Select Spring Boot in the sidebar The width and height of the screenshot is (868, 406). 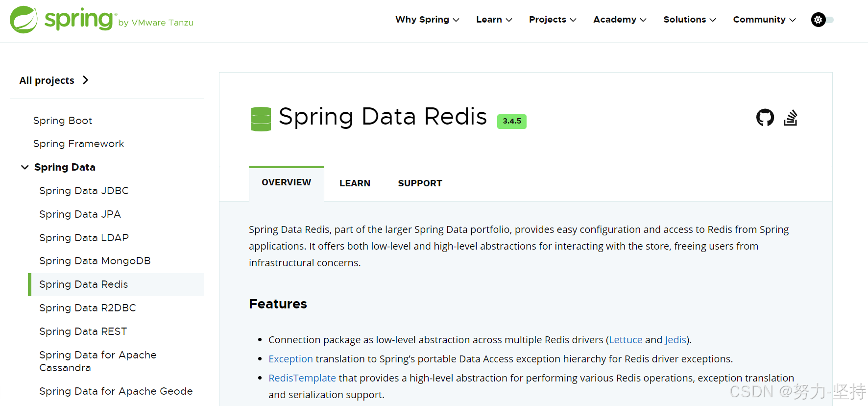click(63, 120)
